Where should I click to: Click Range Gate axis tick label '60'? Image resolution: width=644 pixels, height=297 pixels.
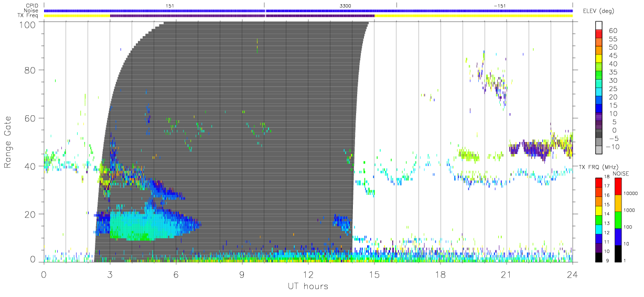[x=30, y=118]
